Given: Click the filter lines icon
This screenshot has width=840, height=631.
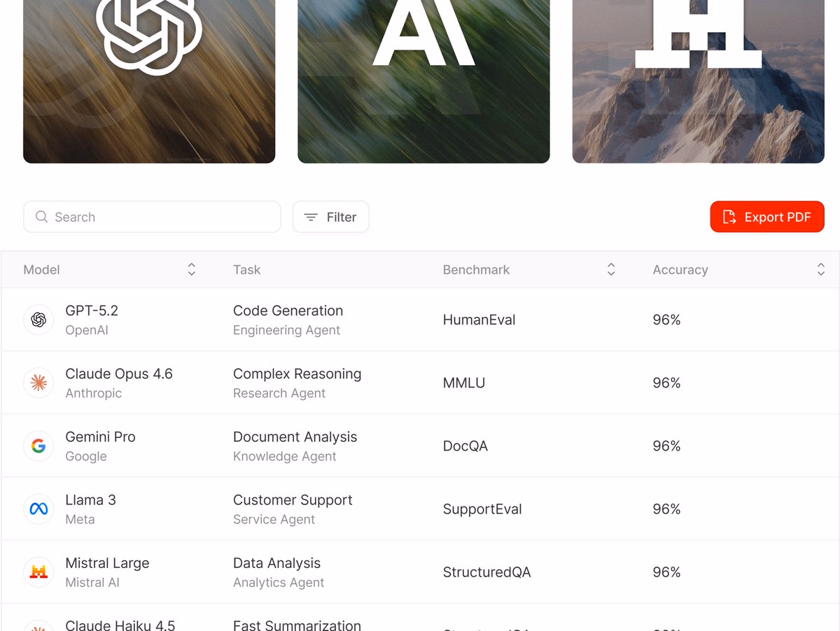Looking at the screenshot, I should (x=311, y=218).
